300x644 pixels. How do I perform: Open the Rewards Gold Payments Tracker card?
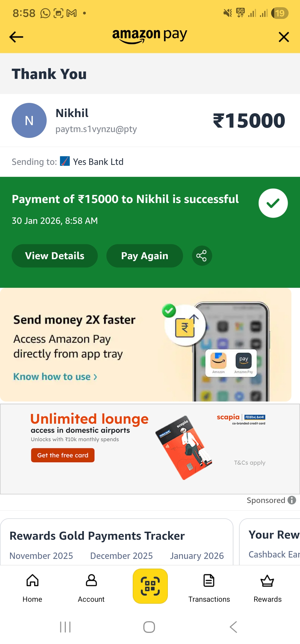click(117, 542)
